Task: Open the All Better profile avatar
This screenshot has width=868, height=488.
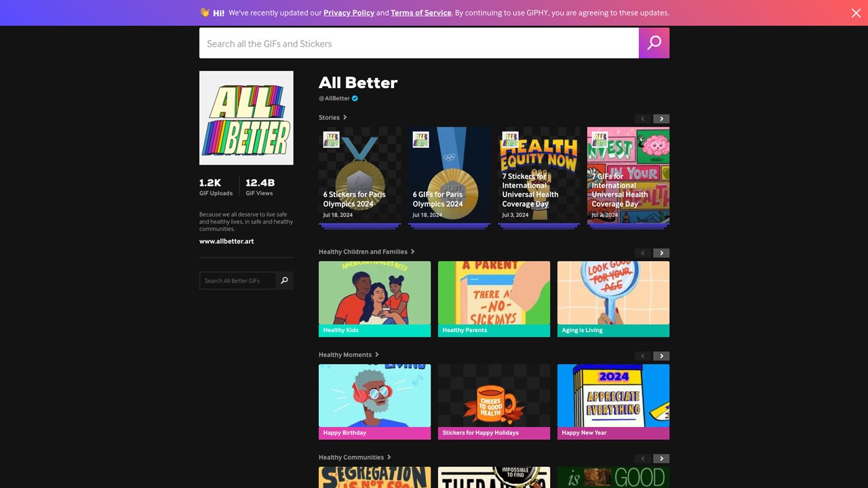Action: pos(246,118)
